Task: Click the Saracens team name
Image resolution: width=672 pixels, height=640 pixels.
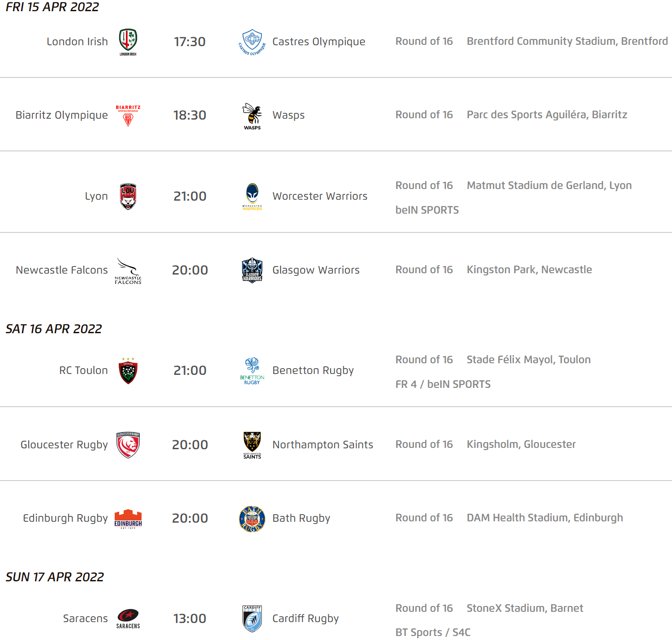Action: click(86, 619)
